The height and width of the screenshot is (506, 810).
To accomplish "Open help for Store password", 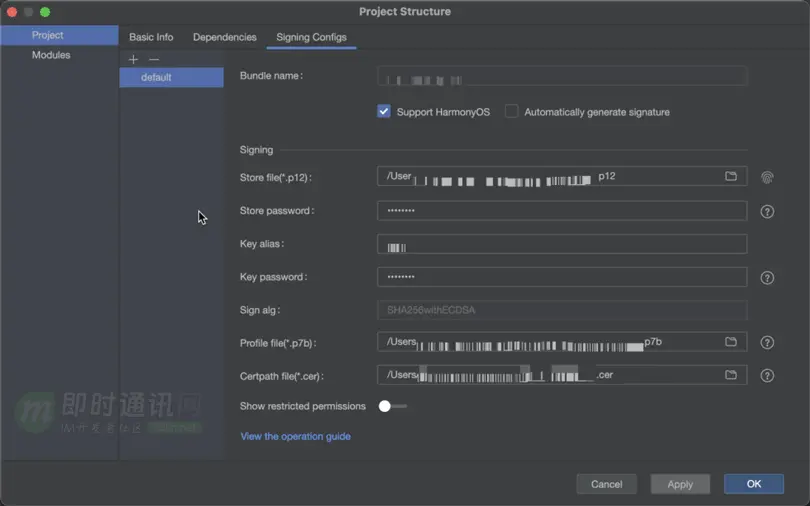I will 767,211.
